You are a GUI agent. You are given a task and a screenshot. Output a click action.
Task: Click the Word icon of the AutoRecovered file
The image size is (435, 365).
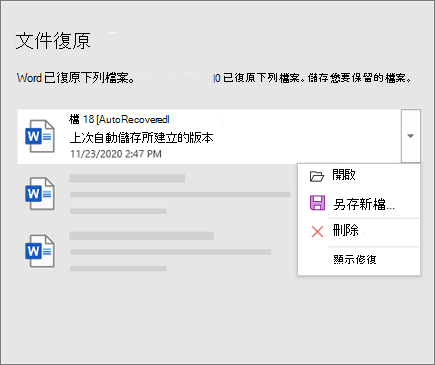point(40,136)
